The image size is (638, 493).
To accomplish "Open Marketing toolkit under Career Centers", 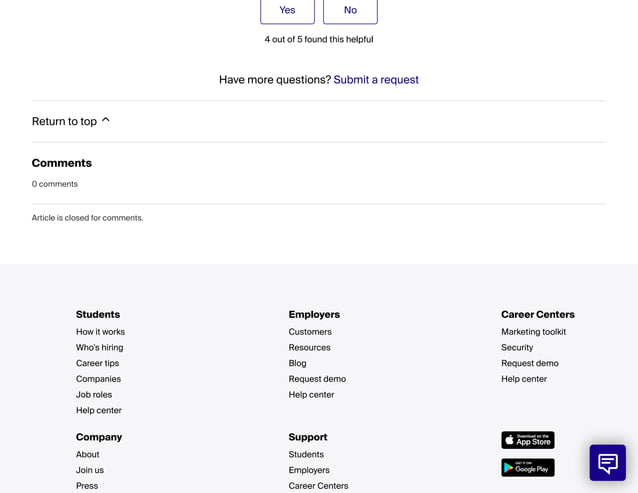I will [x=533, y=332].
